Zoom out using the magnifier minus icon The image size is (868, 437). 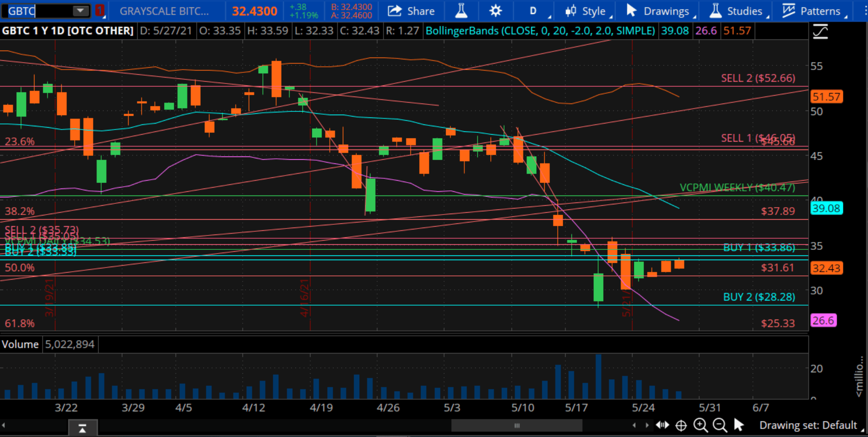719,425
